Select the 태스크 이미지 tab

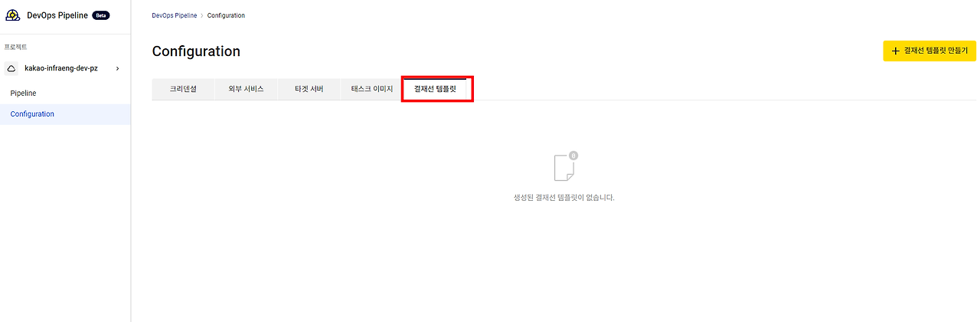(371, 89)
